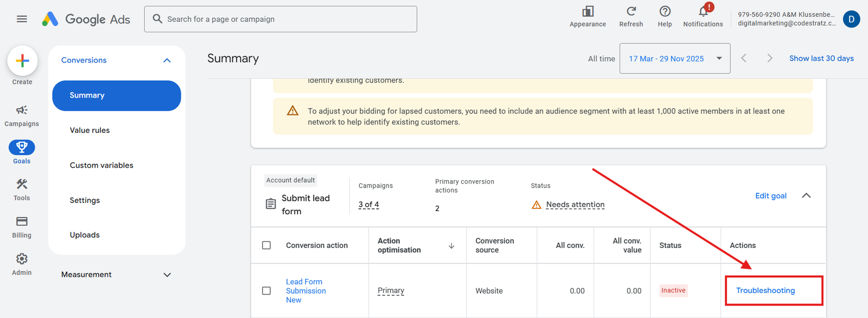The height and width of the screenshot is (318, 868).
Task: Open Lead Form Submission New link
Action: click(306, 291)
